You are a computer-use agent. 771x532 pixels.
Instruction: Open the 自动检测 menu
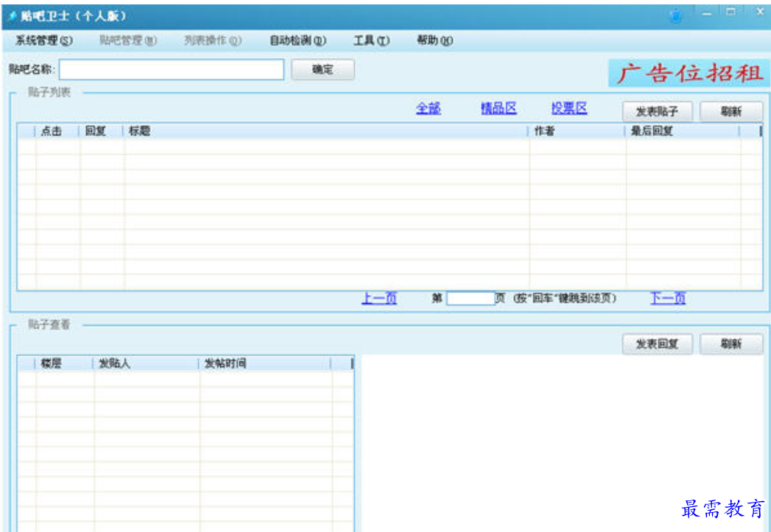click(298, 40)
